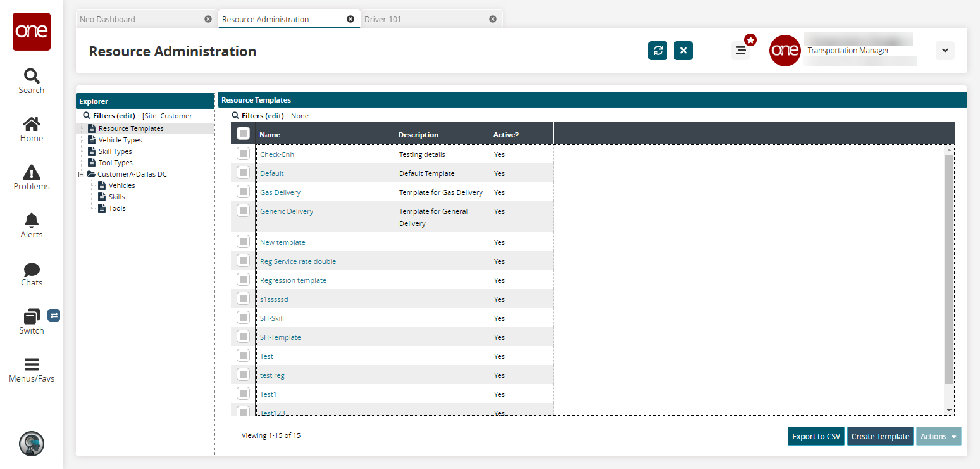Select Vehicle Types in Explorer tree

[120, 140]
